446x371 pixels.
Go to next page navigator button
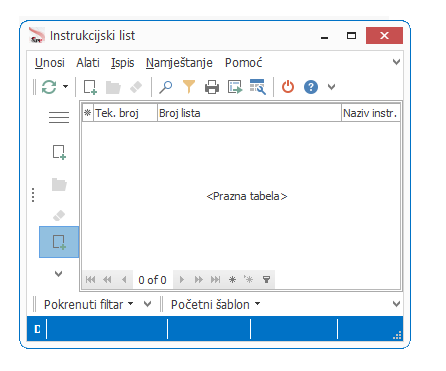199,279
